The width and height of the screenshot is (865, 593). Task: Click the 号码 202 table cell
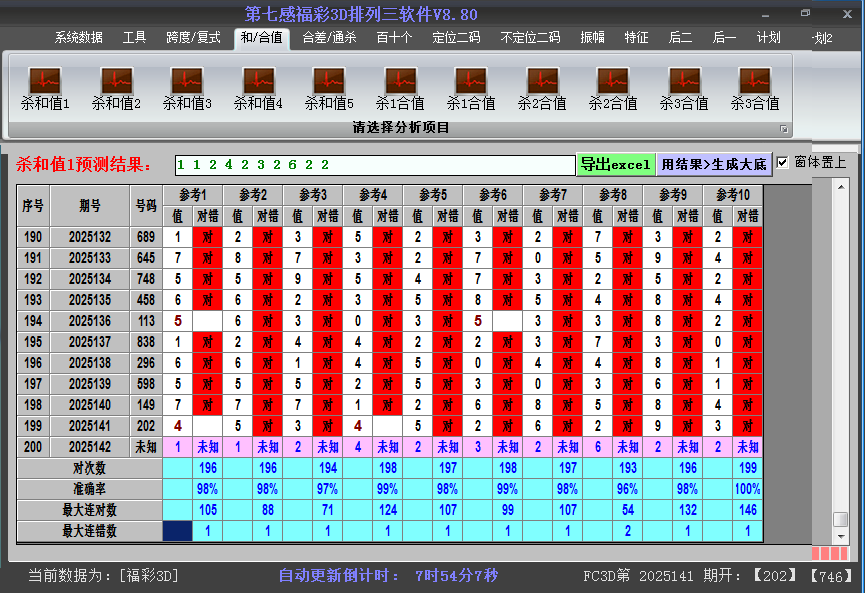[146, 426]
